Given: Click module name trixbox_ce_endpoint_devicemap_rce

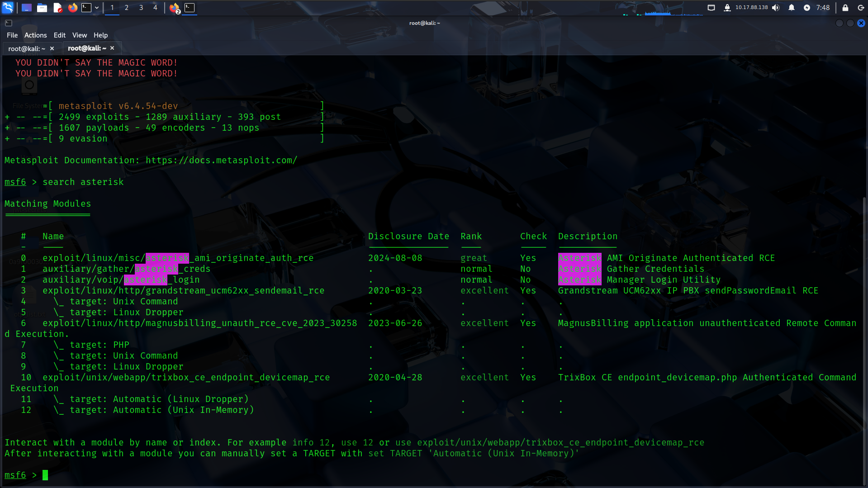Looking at the screenshot, I should pyautogui.click(x=186, y=378).
